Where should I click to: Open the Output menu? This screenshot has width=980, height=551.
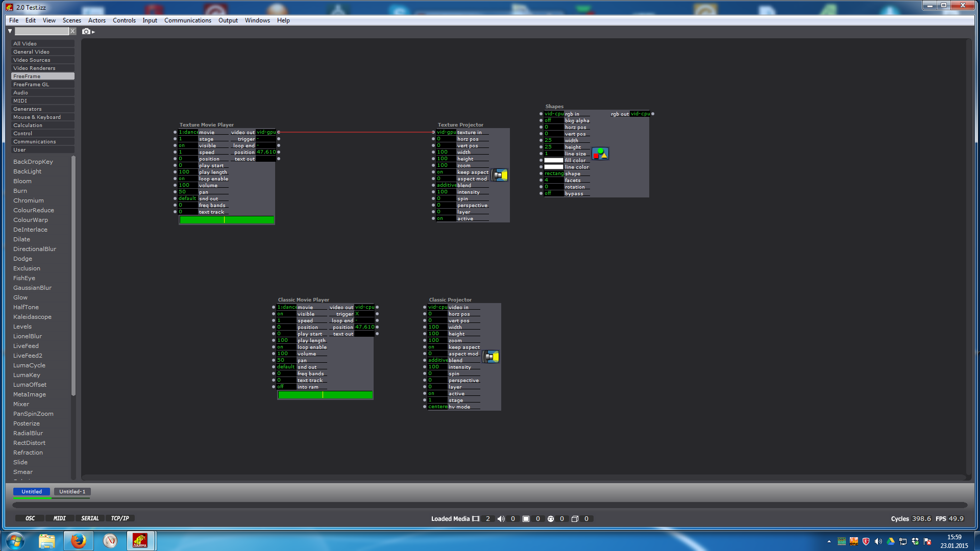[x=228, y=20]
